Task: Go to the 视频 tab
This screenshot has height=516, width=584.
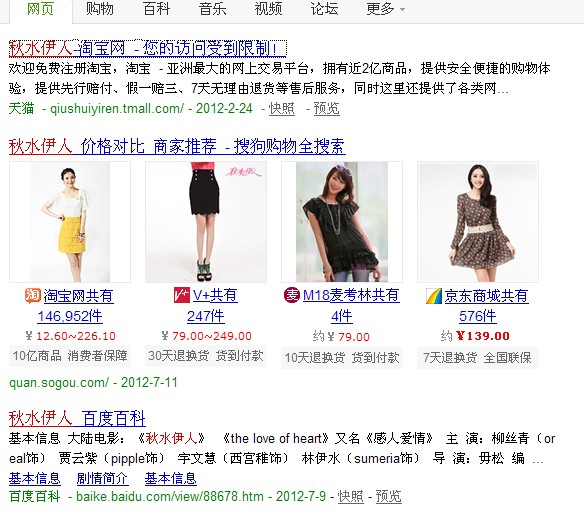Action: tap(268, 9)
